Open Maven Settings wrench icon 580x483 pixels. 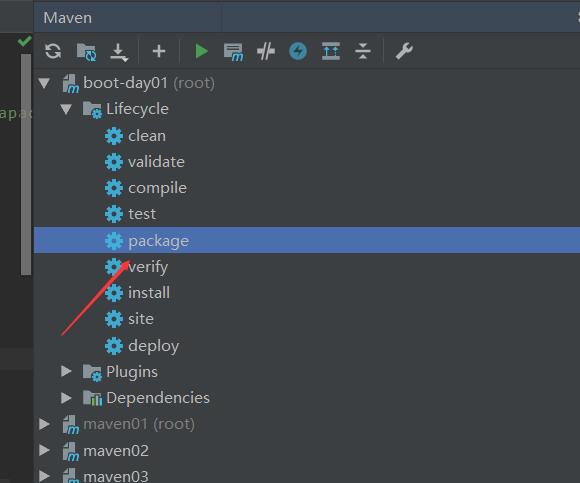pyautogui.click(x=404, y=51)
